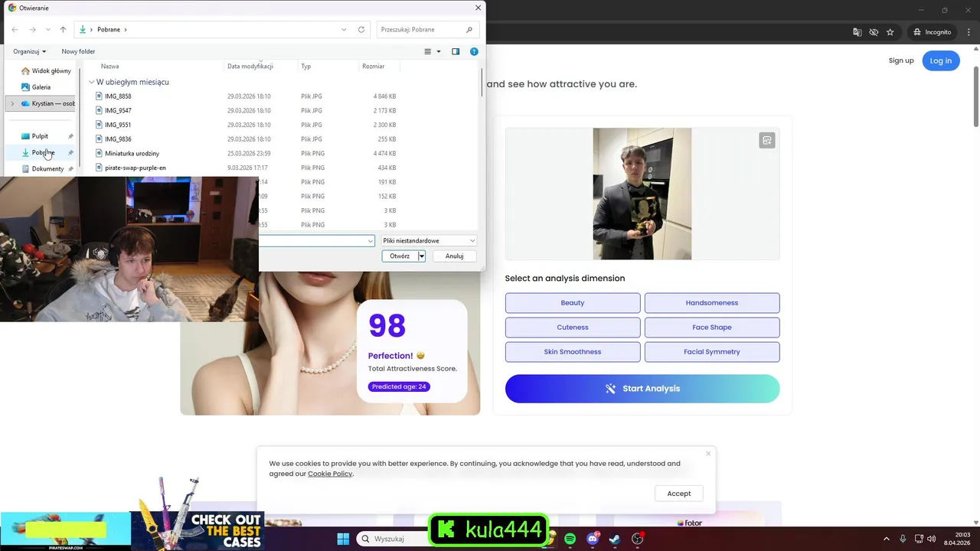Sort files by Nazwa column

pyautogui.click(x=110, y=67)
